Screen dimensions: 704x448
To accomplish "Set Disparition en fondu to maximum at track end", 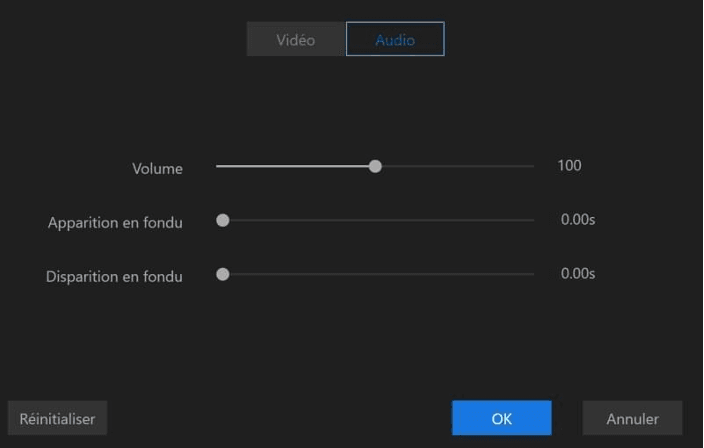I will point(533,274).
